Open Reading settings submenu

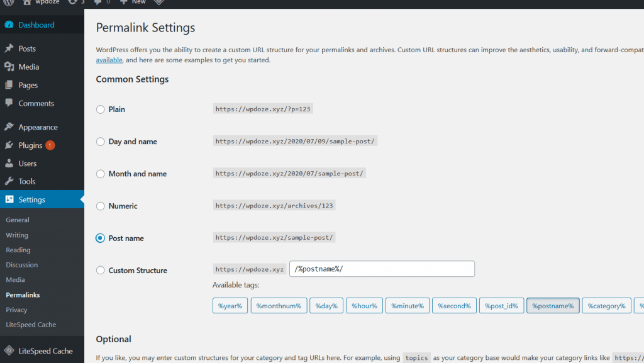(18, 250)
